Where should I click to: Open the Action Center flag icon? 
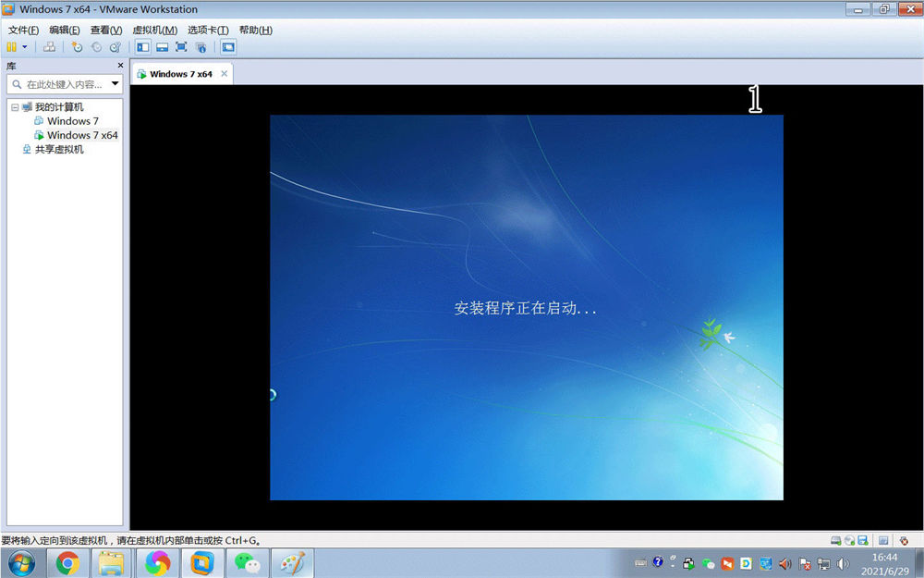(805, 564)
